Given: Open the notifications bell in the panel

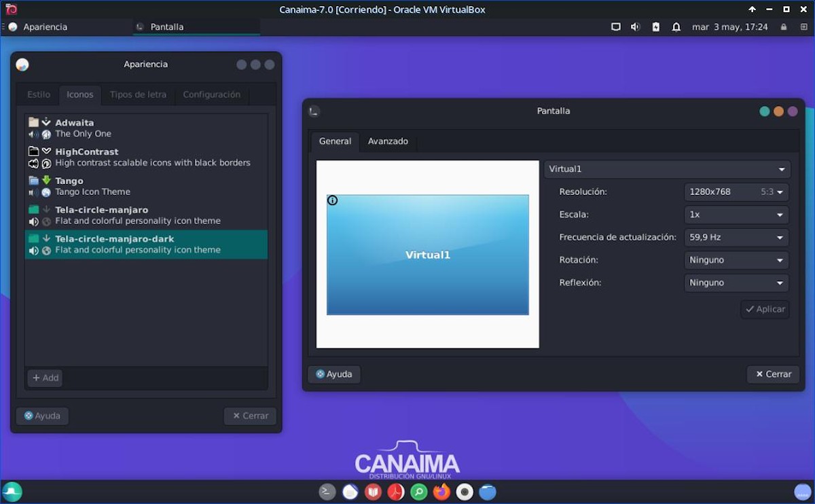Looking at the screenshot, I should pos(676,27).
